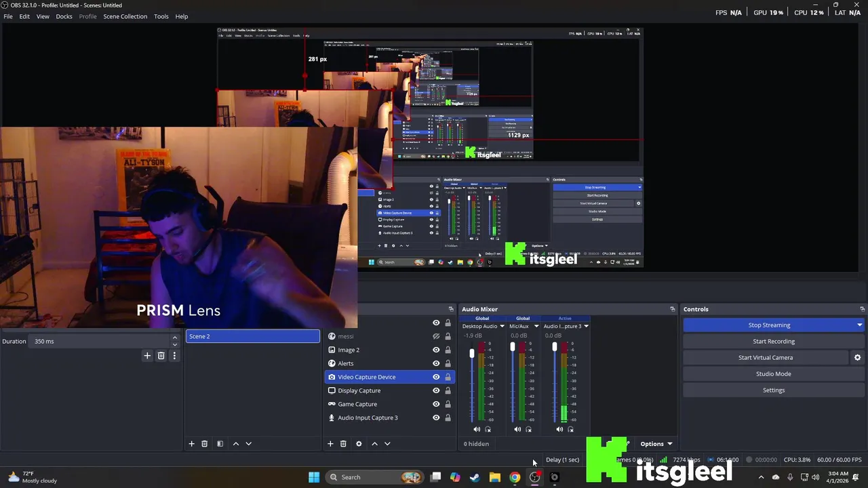This screenshot has width=868, height=488.
Task: Select Scene 2 in Scenes list
Action: pyautogui.click(x=252, y=336)
